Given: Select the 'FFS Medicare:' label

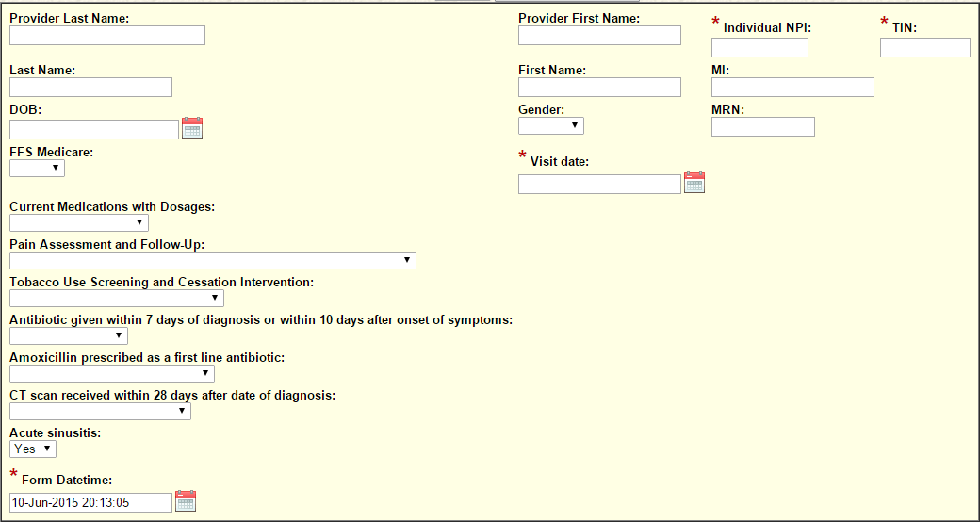Looking at the screenshot, I should pos(52,152).
